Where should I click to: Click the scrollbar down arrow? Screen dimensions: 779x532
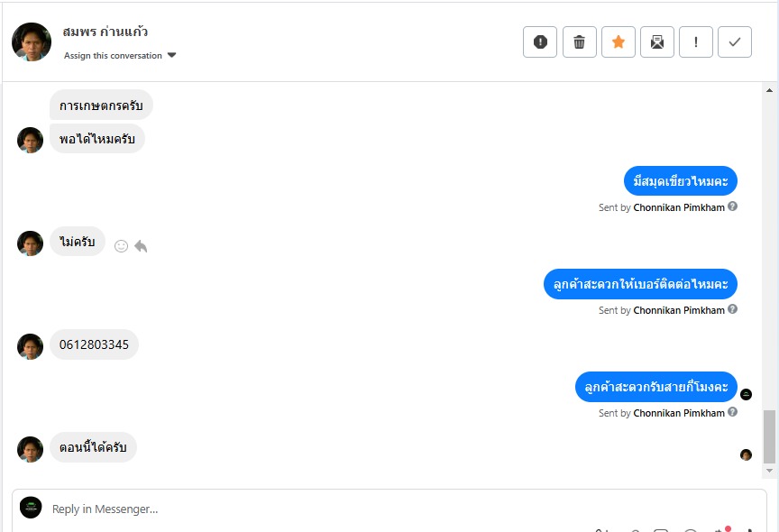769,471
